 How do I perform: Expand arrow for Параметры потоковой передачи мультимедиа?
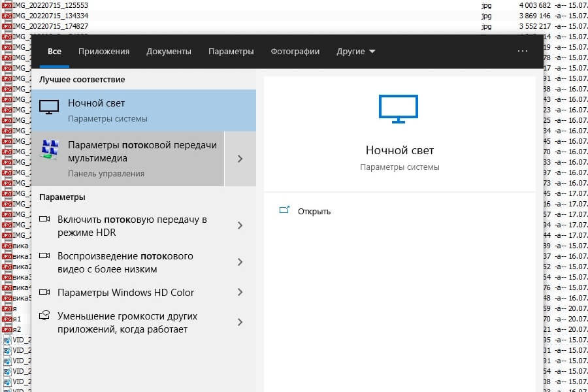[x=240, y=159]
